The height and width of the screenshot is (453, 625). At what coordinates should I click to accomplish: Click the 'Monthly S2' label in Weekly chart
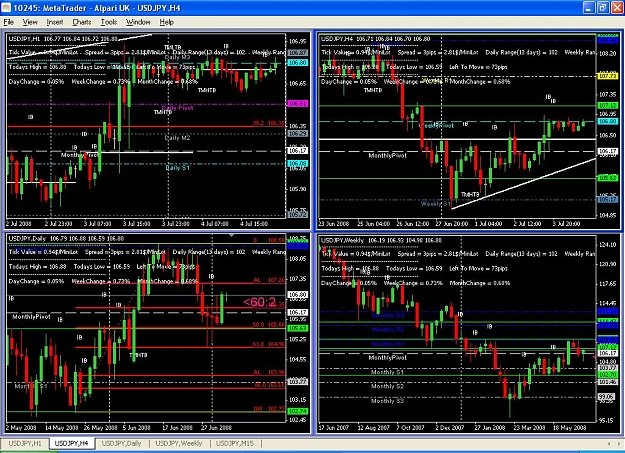387,386
